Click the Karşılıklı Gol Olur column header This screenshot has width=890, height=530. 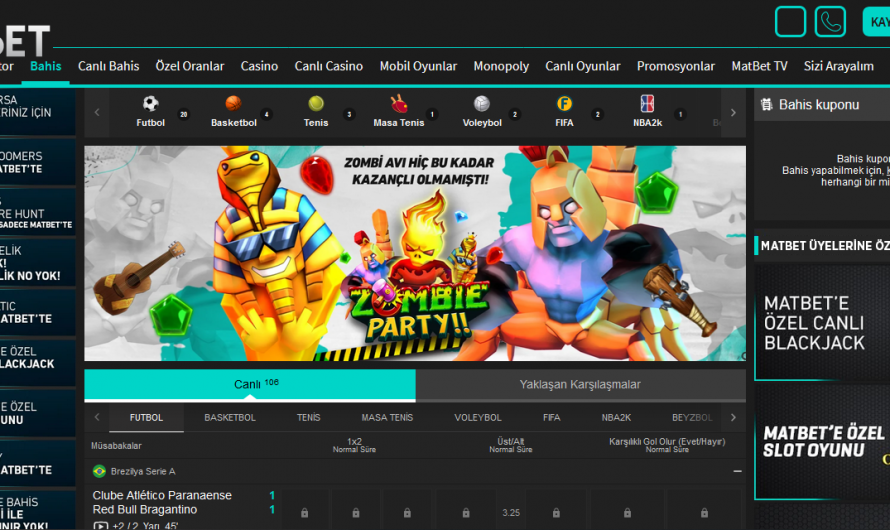[x=667, y=445]
